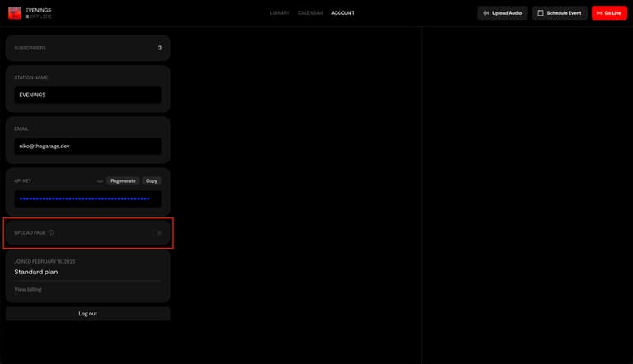
Task: Click the red Evenings station logo
Action: (x=15, y=13)
